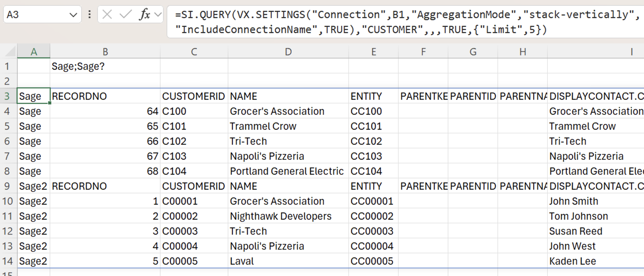The width and height of the screenshot is (644, 276).
Task: Select column header D
Action: [288, 52]
